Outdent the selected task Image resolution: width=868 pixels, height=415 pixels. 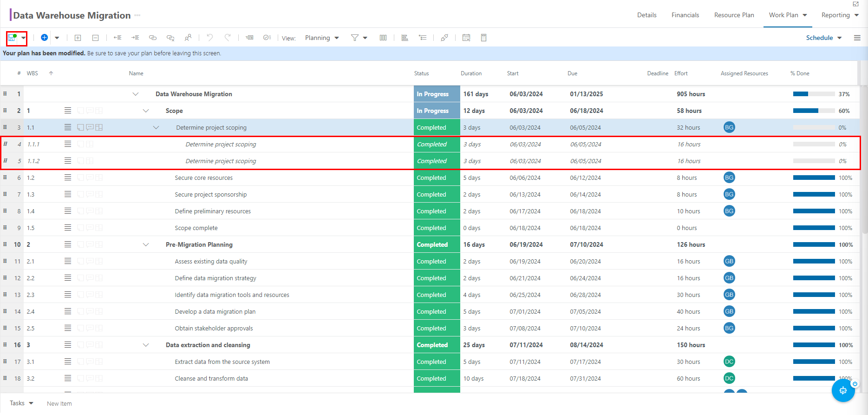coord(117,38)
